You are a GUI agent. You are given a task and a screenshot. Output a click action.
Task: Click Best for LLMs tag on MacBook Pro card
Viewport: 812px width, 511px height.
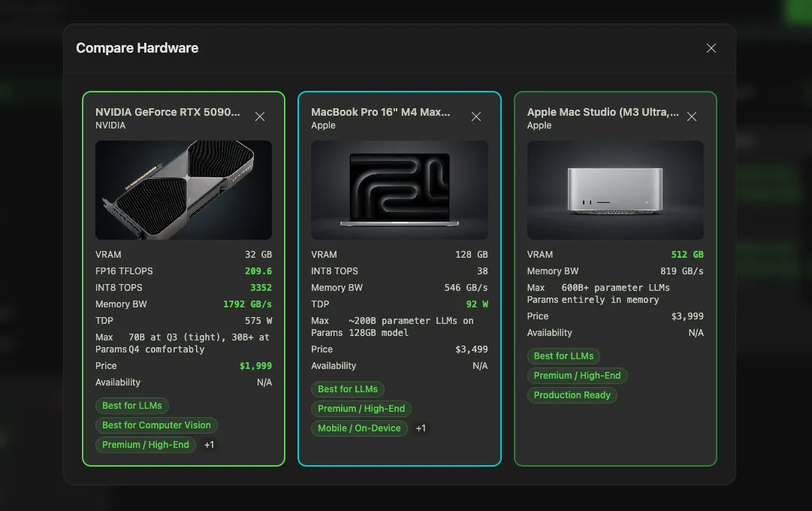tap(347, 389)
